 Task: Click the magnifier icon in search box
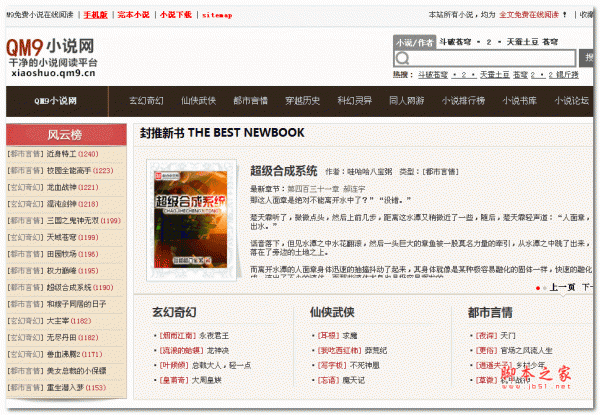pos(402,59)
